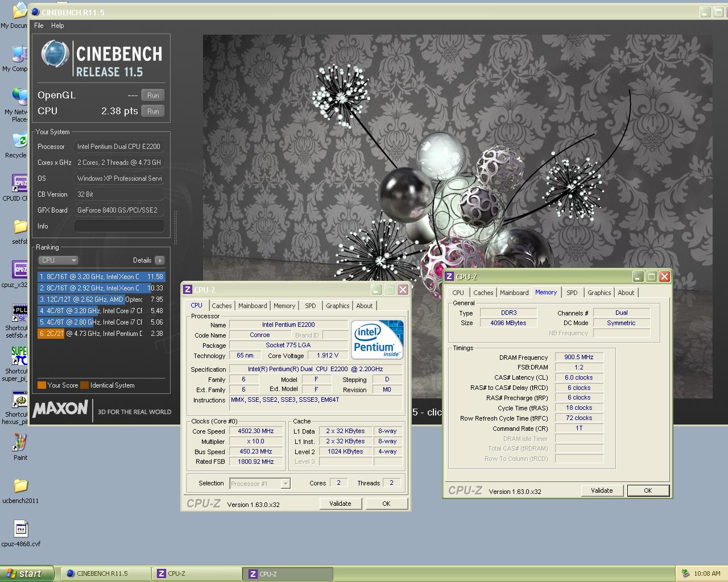
Task: Select ranking row 1 Xeon 3.20 GHz
Action: click(x=101, y=277)
